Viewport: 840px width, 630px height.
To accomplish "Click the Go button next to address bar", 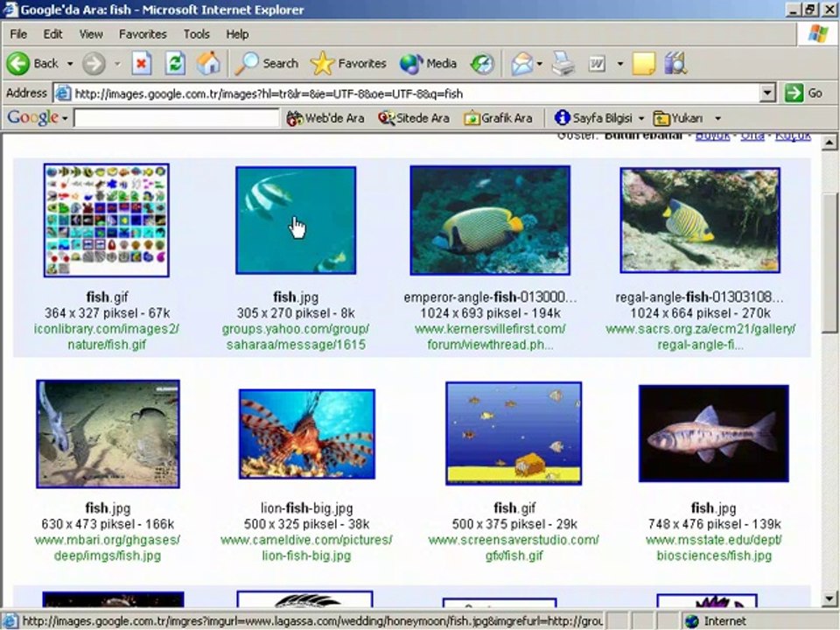I will click(x=803, y=94).
